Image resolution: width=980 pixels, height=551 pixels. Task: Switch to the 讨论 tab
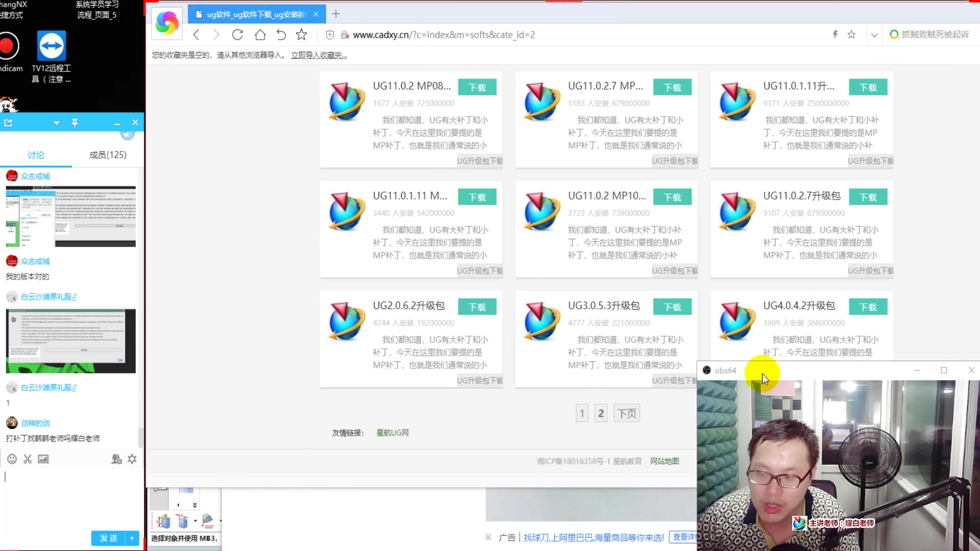[x=36, y=155]
